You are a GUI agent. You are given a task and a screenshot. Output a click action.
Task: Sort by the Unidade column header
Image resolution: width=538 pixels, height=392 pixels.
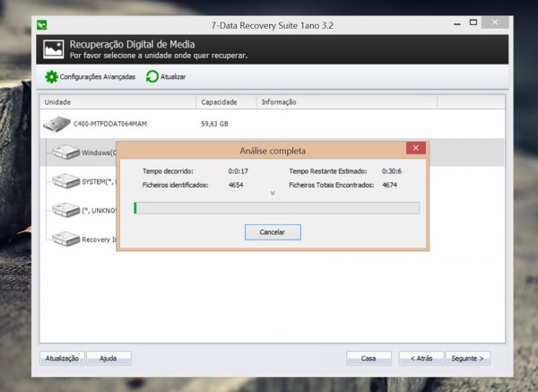pos(118,102)
